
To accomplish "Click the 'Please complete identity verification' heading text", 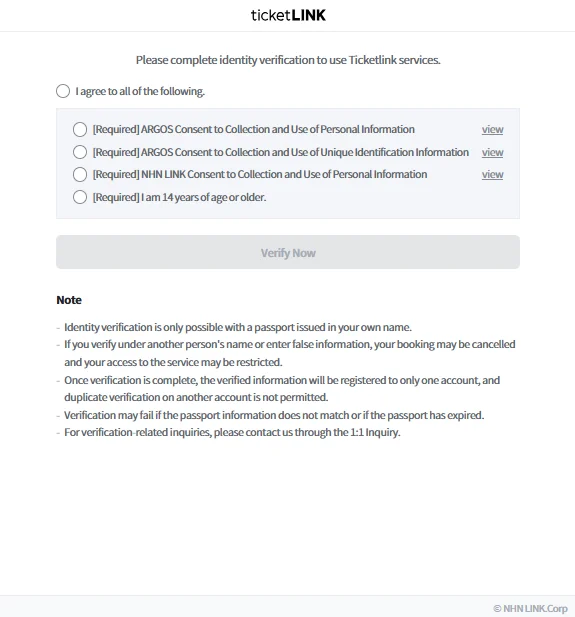I will [288, 60].
